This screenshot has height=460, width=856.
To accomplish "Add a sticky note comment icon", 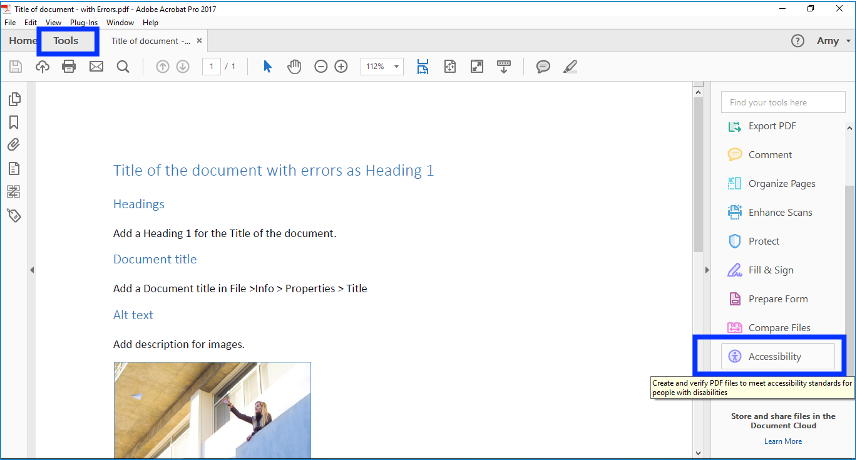I will click(543, 67).
